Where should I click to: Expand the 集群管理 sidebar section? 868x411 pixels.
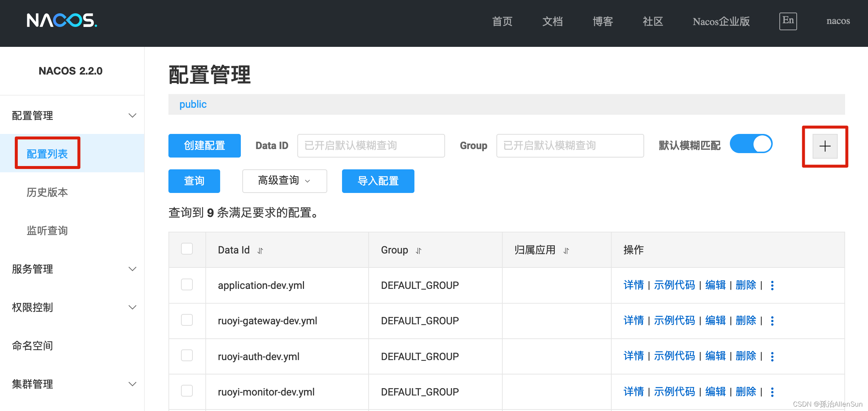(x=72, y=384)
